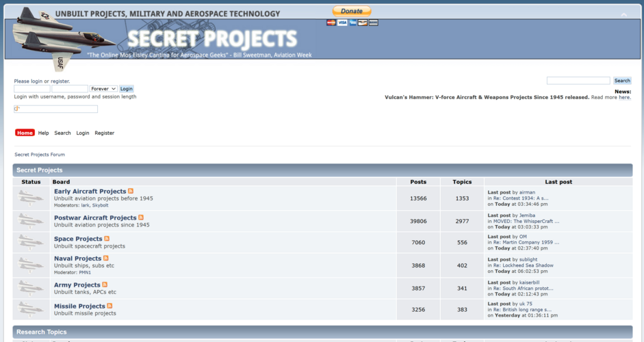Image resolution: width=644 pixels, height=342 pixels.
Task: Click the status aircraft icon for Early Aircraft Projects
Action: 31,198
